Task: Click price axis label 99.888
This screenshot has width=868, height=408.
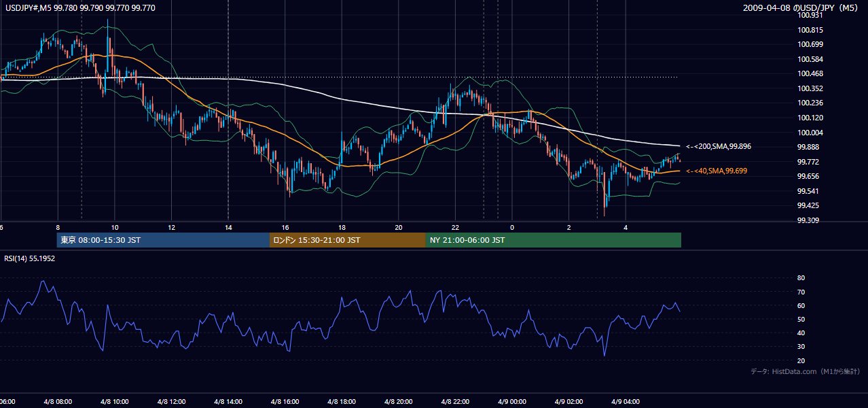Action: (x=808, y=147)
